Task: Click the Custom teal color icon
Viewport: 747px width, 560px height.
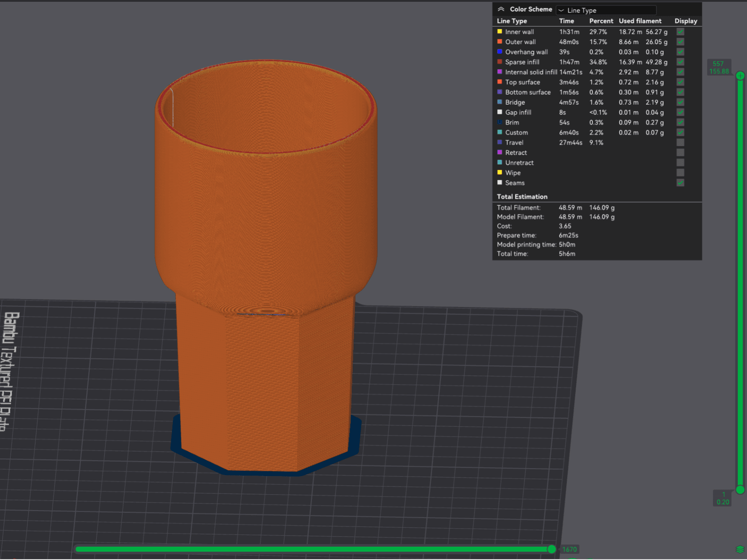Action: click(x=499, y=132)
